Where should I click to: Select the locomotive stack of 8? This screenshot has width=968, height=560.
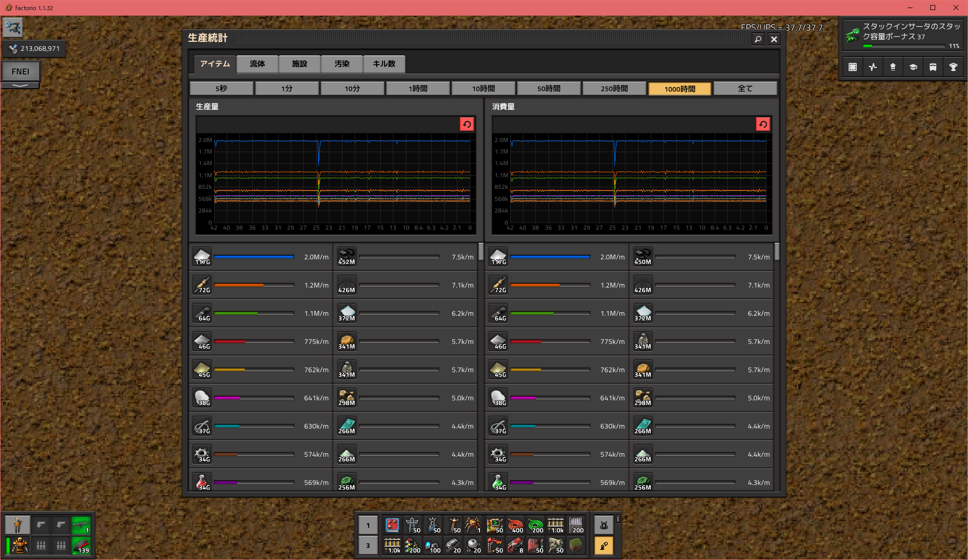[x=515, y=545]
